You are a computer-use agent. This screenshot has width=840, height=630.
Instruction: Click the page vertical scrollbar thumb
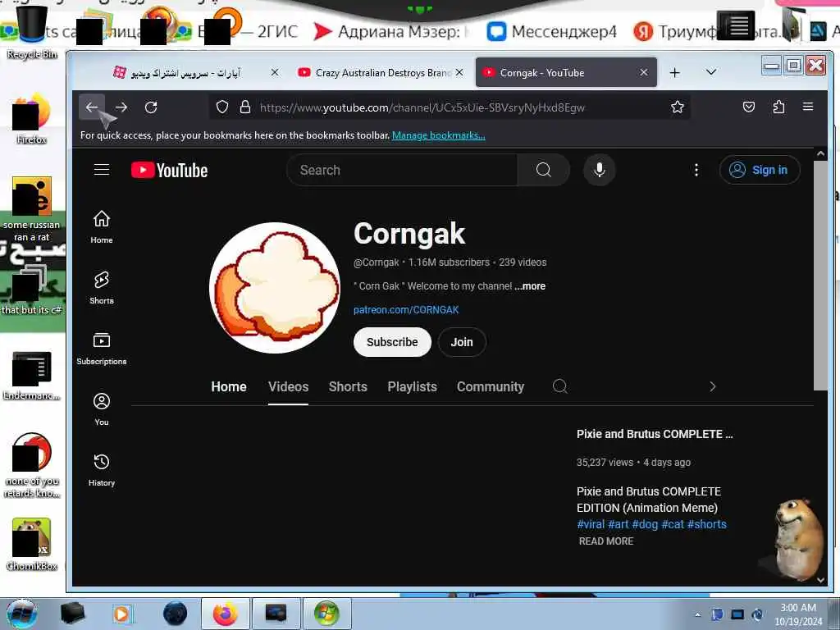820,276
